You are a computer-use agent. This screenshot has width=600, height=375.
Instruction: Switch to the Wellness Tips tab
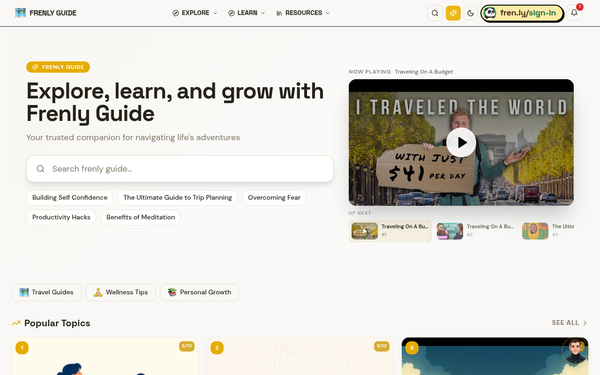pyautogui.click(x=121, y=292)
